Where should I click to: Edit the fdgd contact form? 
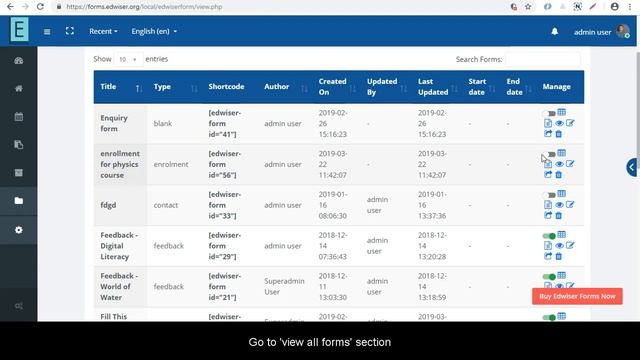(x=570, y=204)
